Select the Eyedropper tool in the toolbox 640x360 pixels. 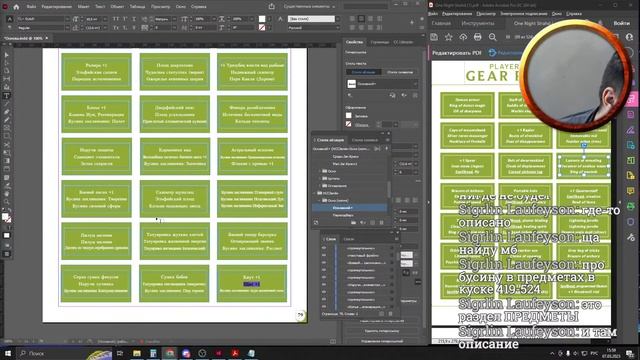(x=7, y=185)
